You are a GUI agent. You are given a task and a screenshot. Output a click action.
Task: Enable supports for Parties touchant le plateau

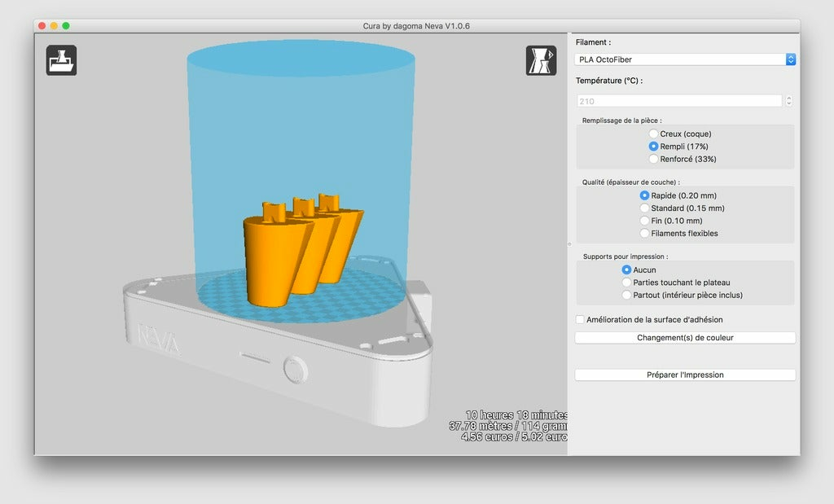pyautogui.click(x=625, y=282)
